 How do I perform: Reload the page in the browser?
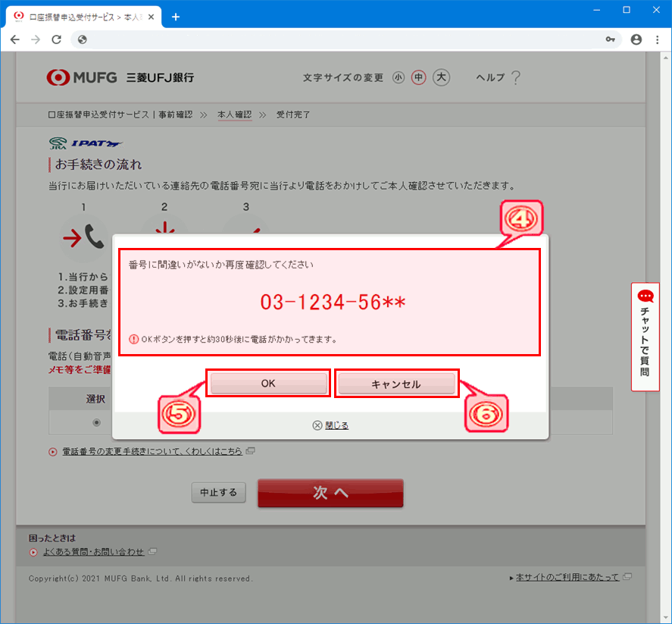[x=56, y=39]
